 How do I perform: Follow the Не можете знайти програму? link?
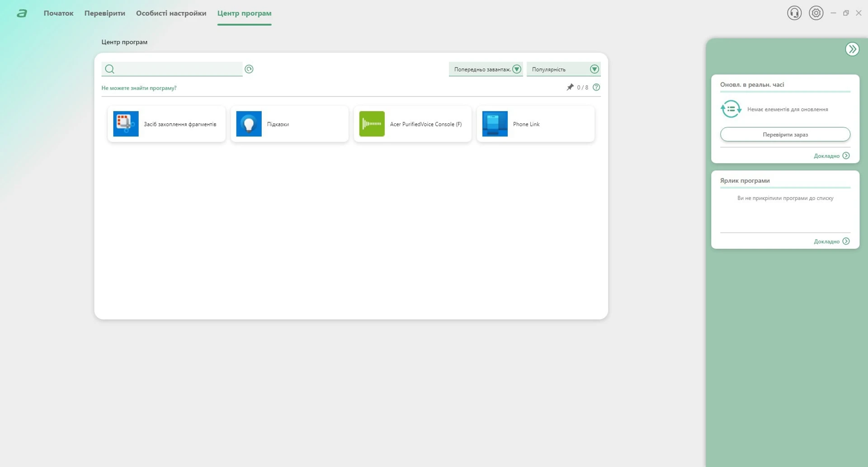tap(139, 88)
